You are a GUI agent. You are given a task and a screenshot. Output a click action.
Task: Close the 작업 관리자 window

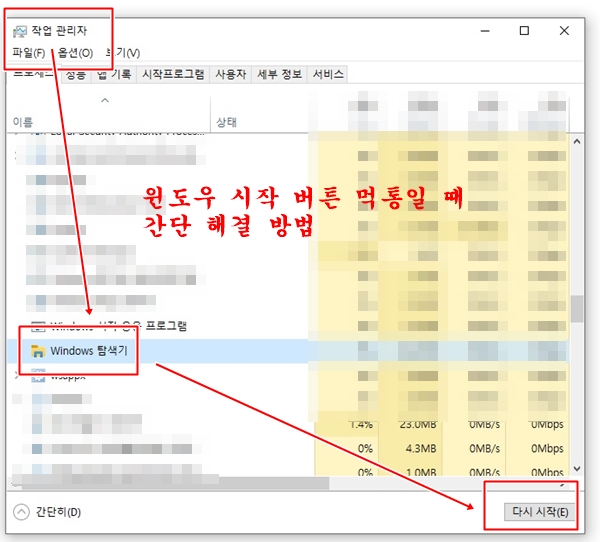(564, 31)
